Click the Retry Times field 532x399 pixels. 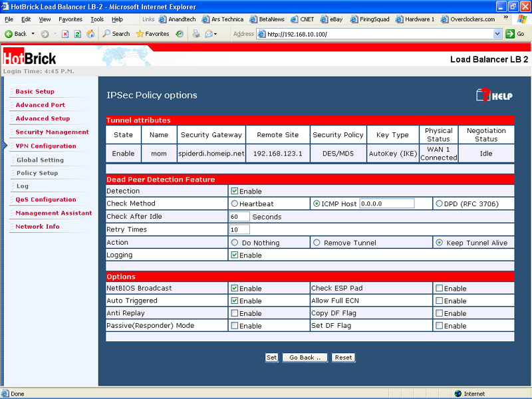point(239,229)
